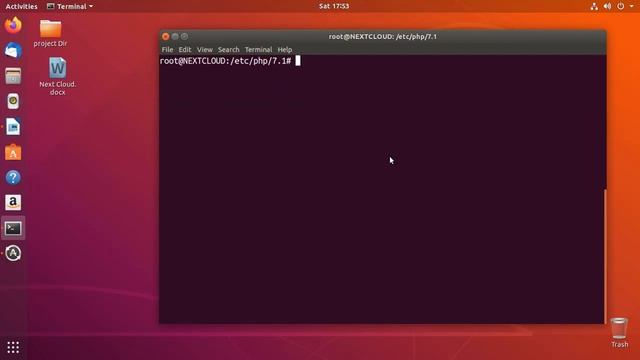The image size is (640, 360).
Task: Open the Help icon in dock
Action: tap(13, 178)
